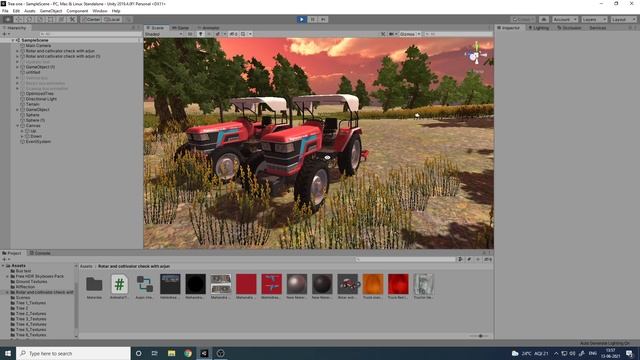This screenshot has height=360, width=640.
Task: Open the Collab dropdown
Action: click(x=523, y=19)
